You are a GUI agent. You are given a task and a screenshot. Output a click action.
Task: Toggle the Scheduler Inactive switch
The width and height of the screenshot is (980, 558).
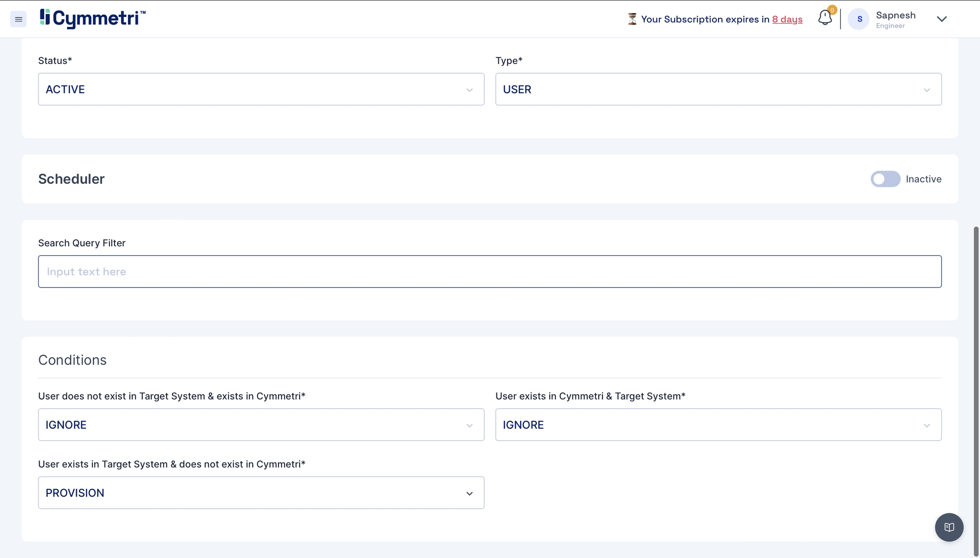(885, 179)
